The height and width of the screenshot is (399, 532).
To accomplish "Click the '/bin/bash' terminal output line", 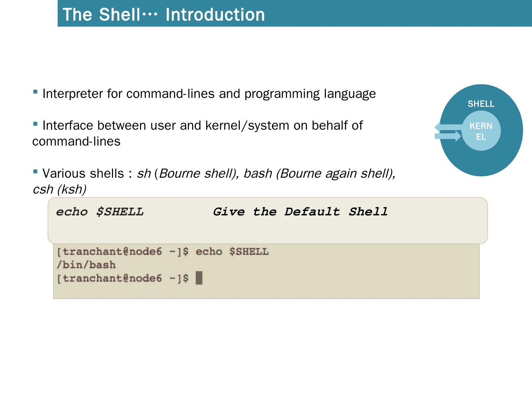I will (86, 265).
